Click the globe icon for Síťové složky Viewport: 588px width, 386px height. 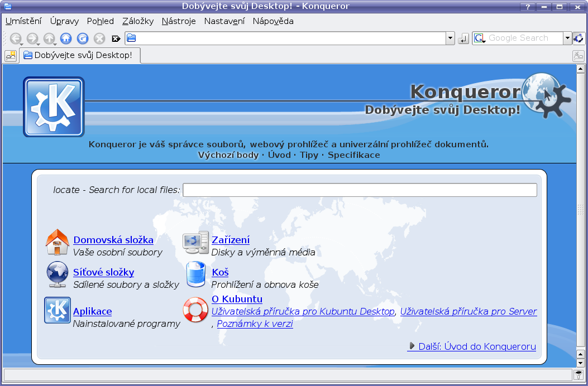pos(58,274)
